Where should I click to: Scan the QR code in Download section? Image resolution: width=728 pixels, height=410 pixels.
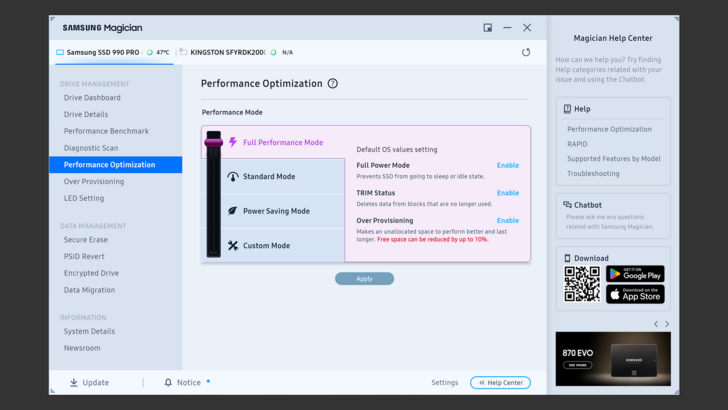pos(582,284)
